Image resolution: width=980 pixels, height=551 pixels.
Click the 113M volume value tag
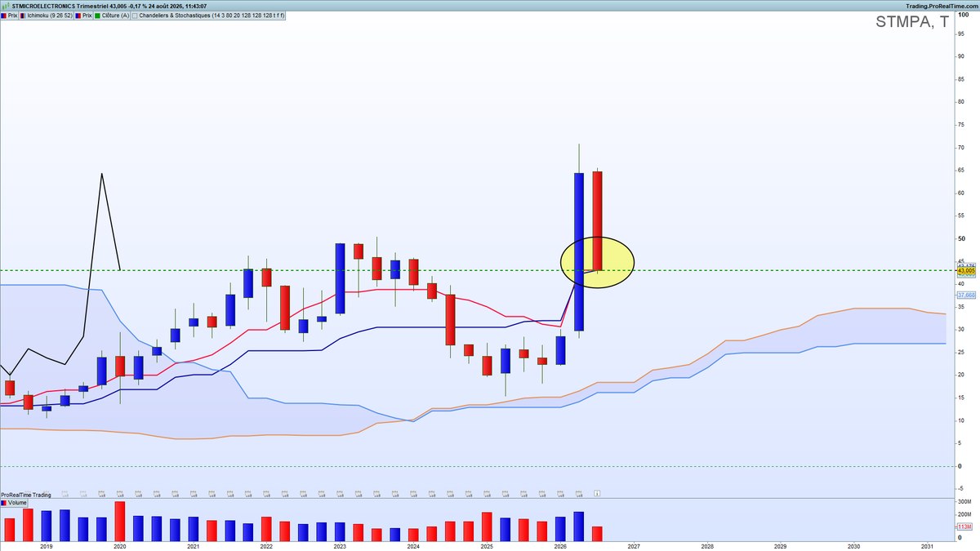pyautogui.click(x=965, y=527)
